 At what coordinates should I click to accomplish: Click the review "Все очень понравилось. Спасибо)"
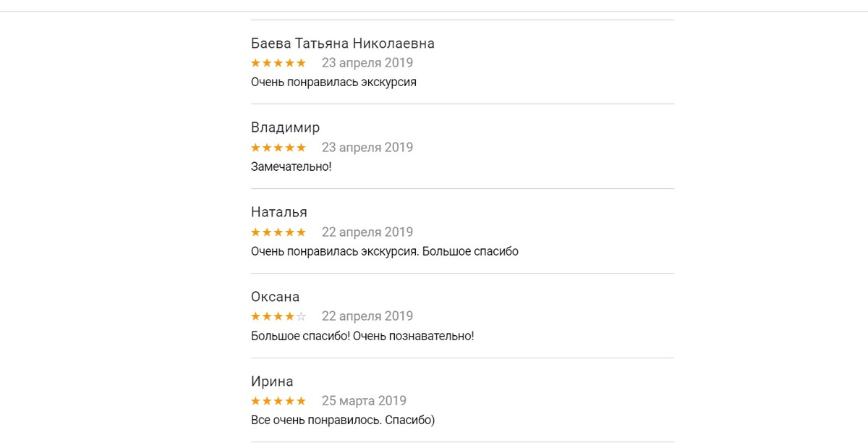coord(342,421)
